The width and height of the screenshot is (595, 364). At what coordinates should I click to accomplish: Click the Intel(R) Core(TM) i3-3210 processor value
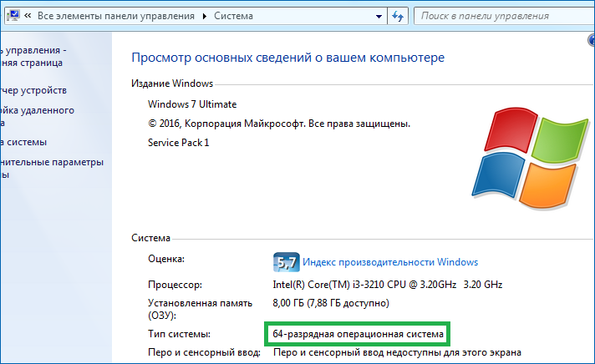click(388, 285)
